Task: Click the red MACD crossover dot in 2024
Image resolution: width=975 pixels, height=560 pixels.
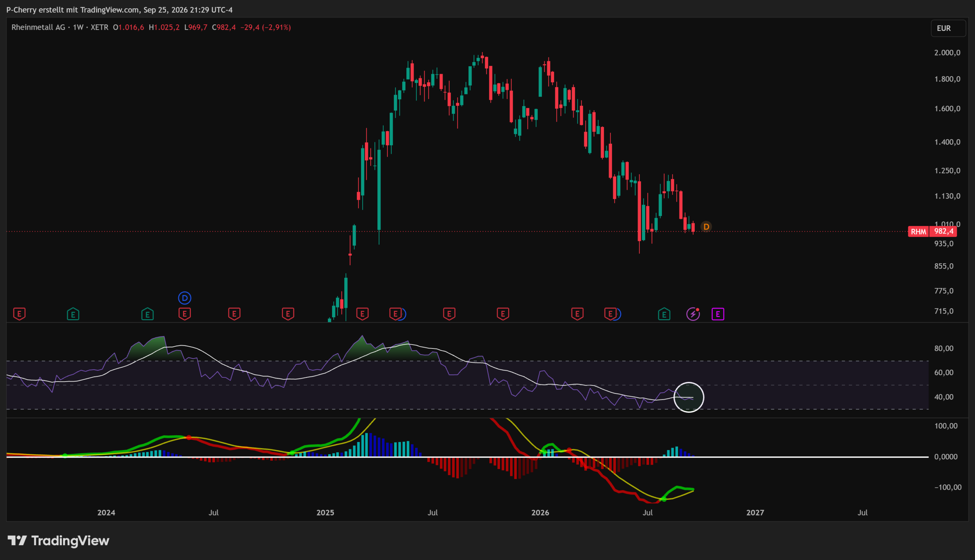Action: point(189,438)
